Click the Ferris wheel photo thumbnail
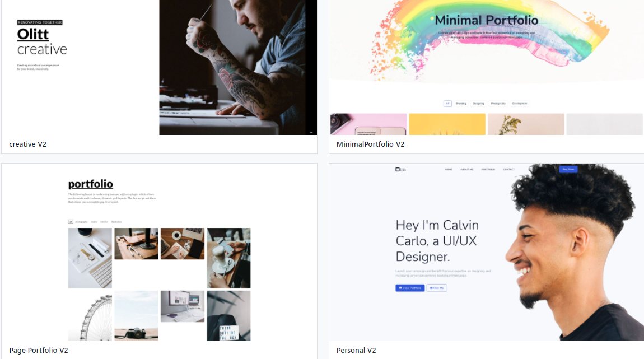 click(90, 316)
